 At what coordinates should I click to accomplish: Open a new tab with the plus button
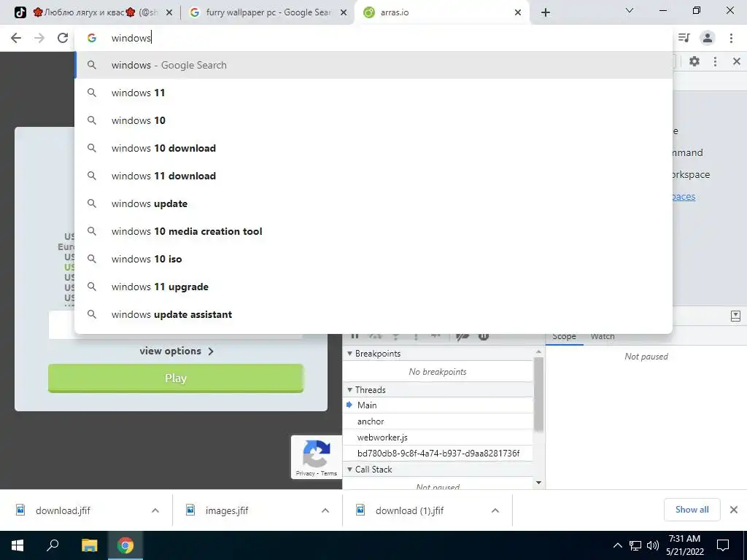click(x=546, y=13)
